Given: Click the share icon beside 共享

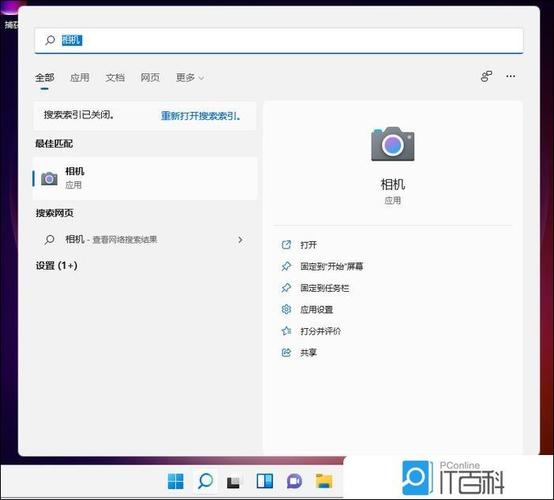Looking at the screenshot, I should point(286,352).
